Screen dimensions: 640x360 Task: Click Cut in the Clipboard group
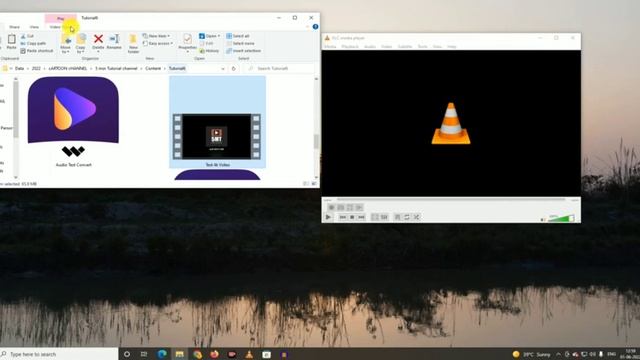point(27,36)
